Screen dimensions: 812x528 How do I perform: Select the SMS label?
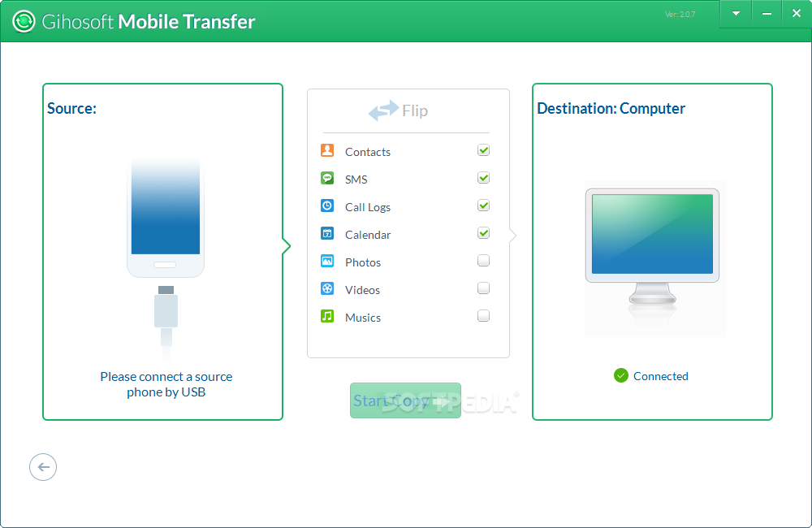coord(356,180)
